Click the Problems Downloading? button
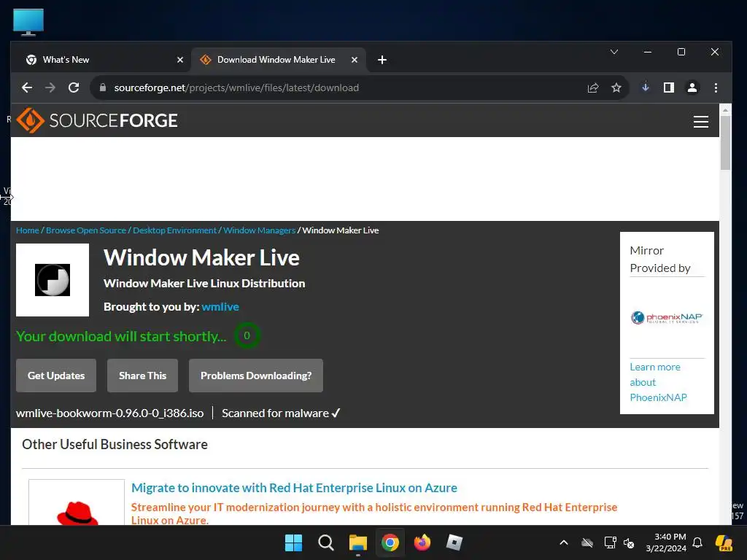747x560 pixels. click(256, 376)
